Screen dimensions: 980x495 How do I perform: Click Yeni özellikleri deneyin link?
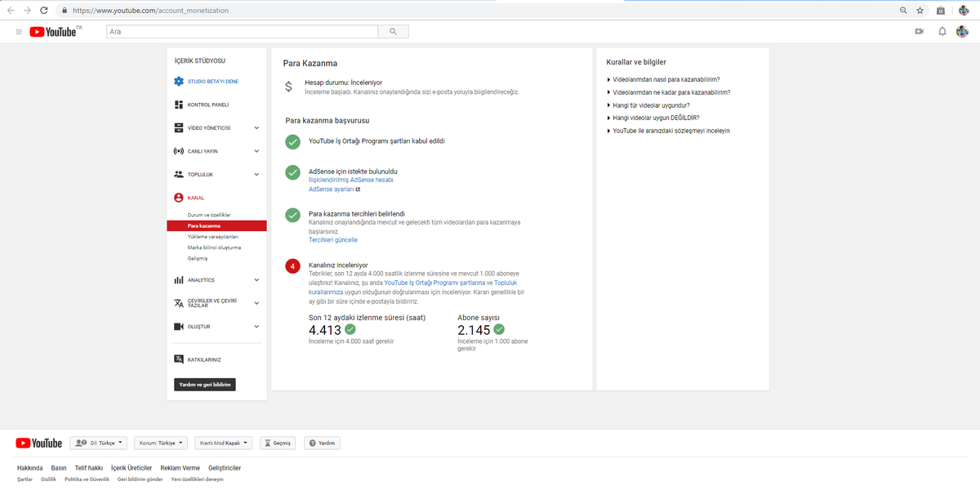coord(197,479)
